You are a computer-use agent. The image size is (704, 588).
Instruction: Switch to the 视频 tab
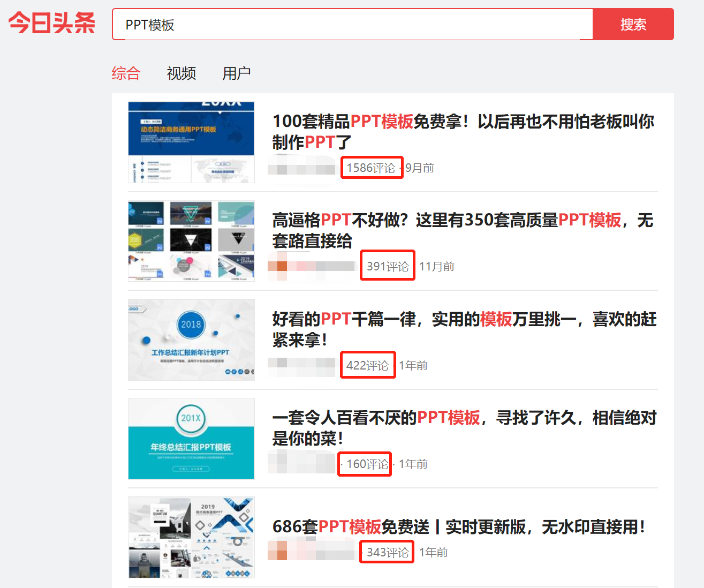point(181,73)
